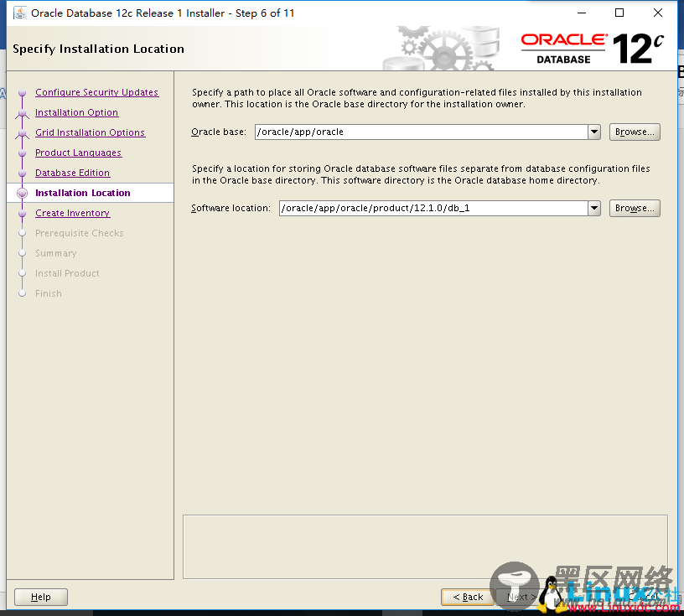
Task: Click the Prerequisite Checks step label
Action: pyautogui.click(x=80, y=233)
